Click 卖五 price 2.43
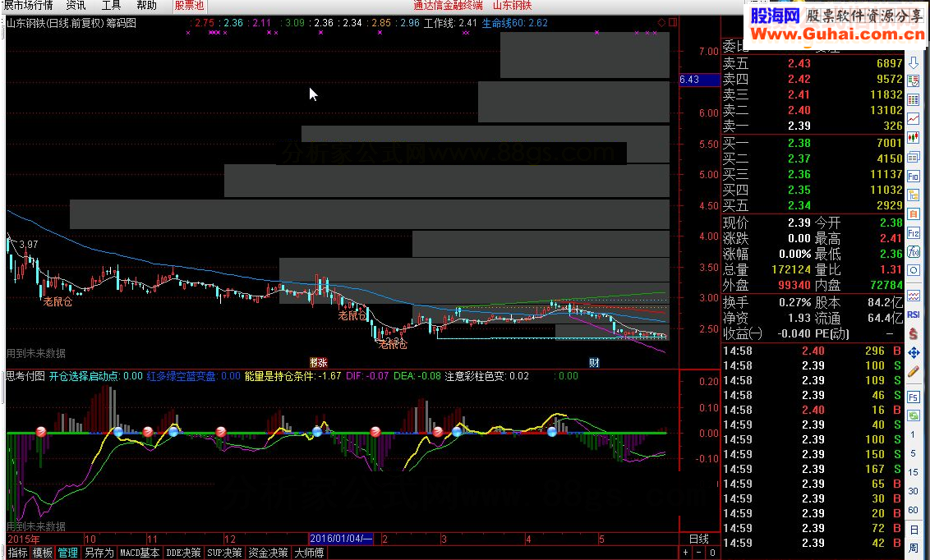 click(799, 62)
